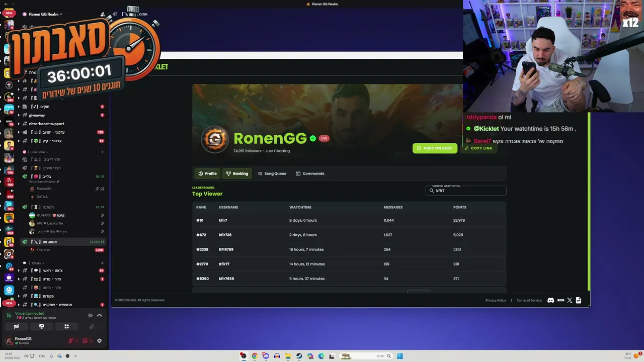Viewport: 644px width, 362px height.
Task: Open voice activities launcher
Action: pyautogui.click(x=66, y=326)
